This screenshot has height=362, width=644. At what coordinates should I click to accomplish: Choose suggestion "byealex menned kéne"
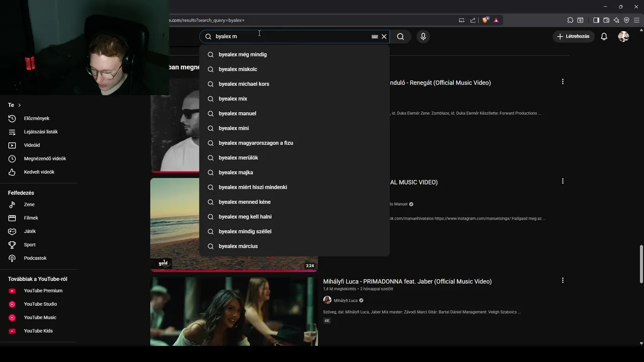coord(294,202)
